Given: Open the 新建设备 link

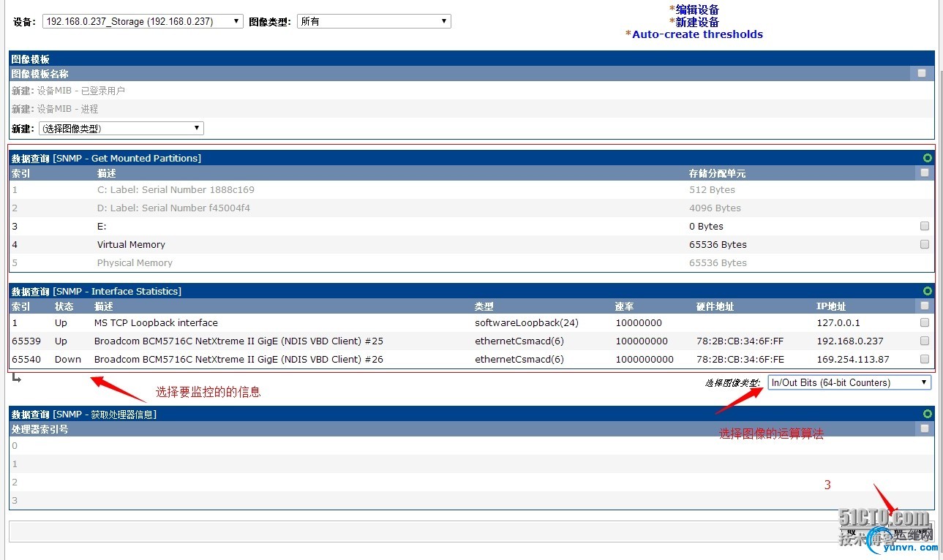Looking at the screenshot, I should click(697, 22).
